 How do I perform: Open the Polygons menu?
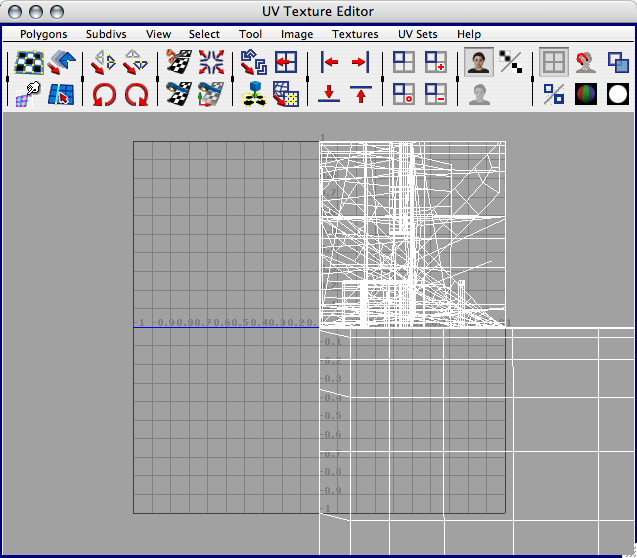tap(44, 34)
